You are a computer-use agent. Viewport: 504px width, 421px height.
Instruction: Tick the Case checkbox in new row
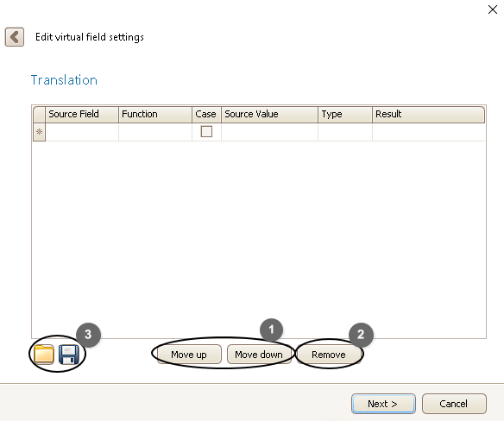[x=206, y=131]
